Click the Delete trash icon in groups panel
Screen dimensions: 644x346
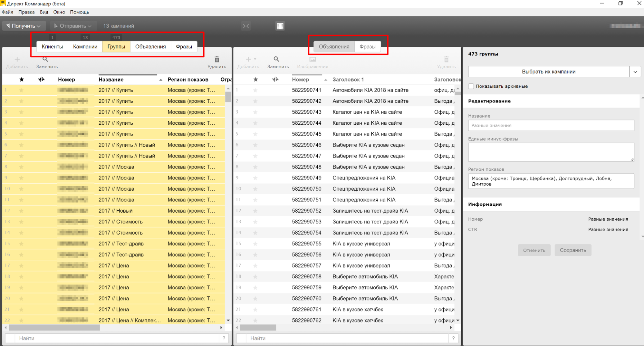click(216, 59)
